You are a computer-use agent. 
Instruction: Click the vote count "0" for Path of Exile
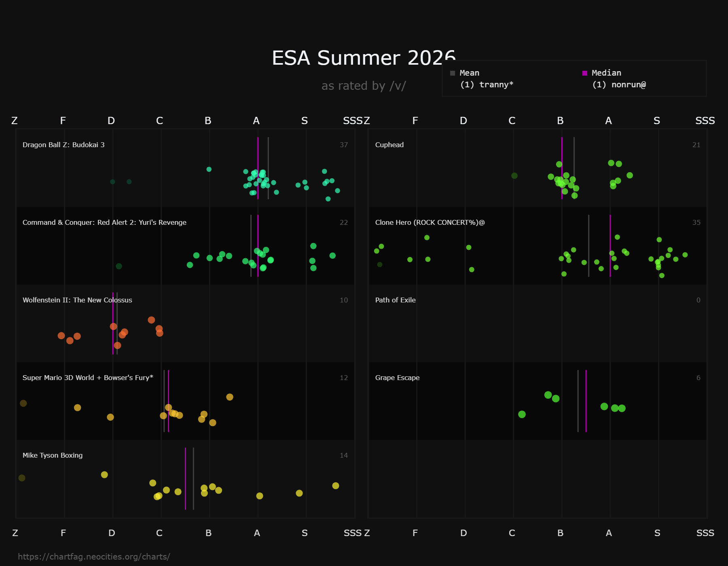point(698,300)
